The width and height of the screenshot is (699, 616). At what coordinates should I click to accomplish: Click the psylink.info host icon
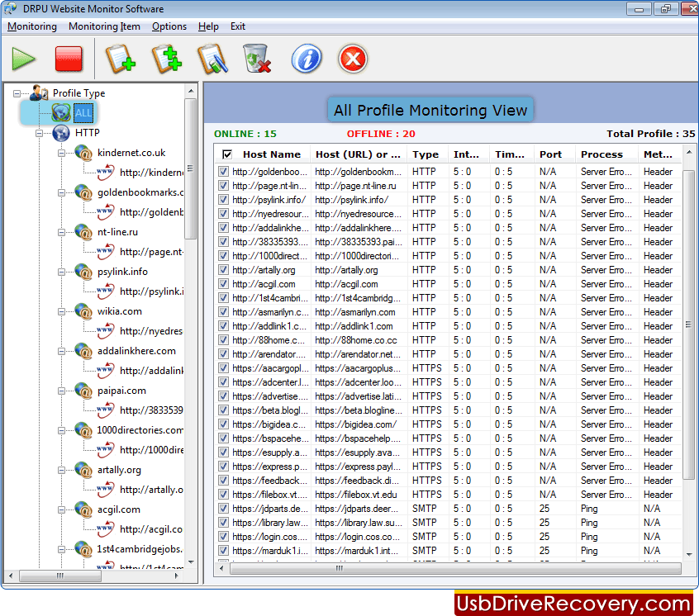[x=83, y=272]
